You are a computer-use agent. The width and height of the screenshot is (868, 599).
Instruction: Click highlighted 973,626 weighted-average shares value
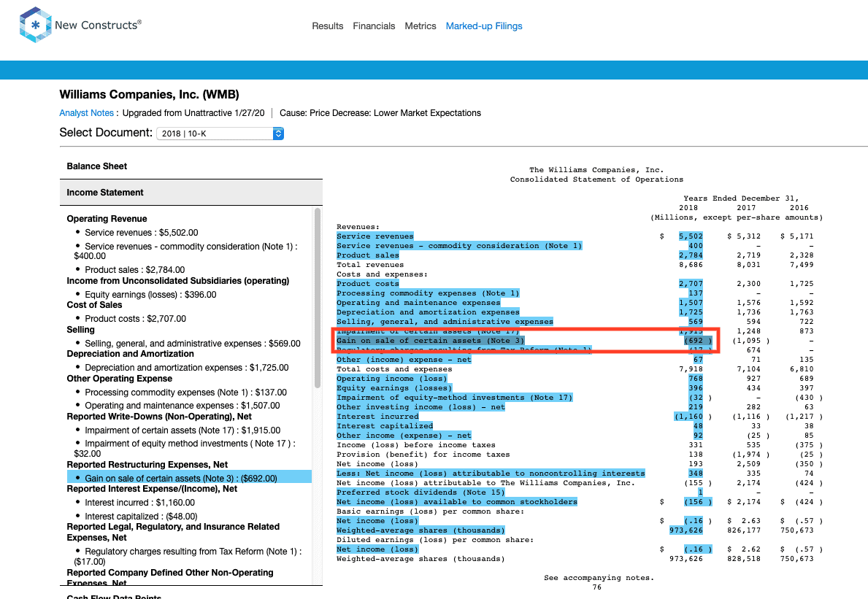pos(686,530)
